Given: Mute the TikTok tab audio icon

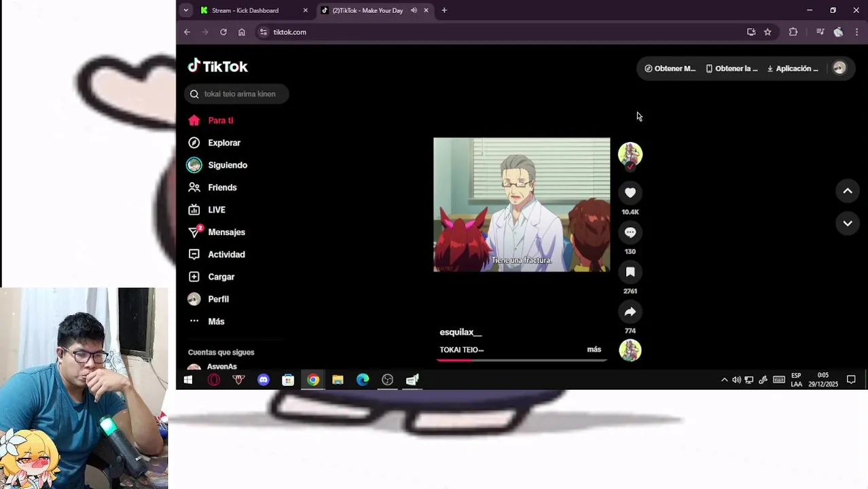Looking at the screenshot, I should 414,10.
